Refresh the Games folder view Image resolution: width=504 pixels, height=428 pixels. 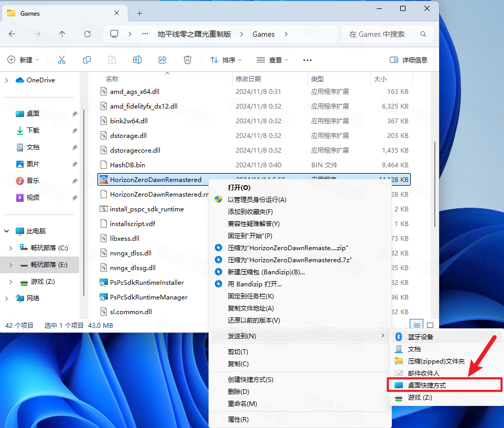pyautogui.click(x=87, y=34)
